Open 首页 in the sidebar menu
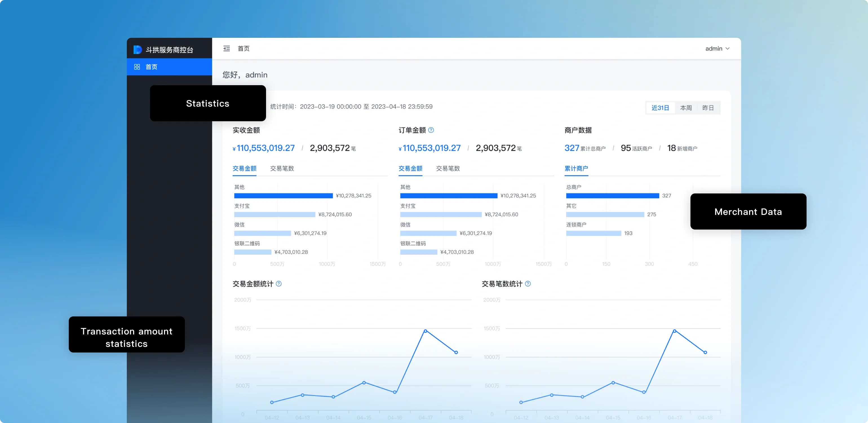868x423 pixels. click(x=151, y=67)
